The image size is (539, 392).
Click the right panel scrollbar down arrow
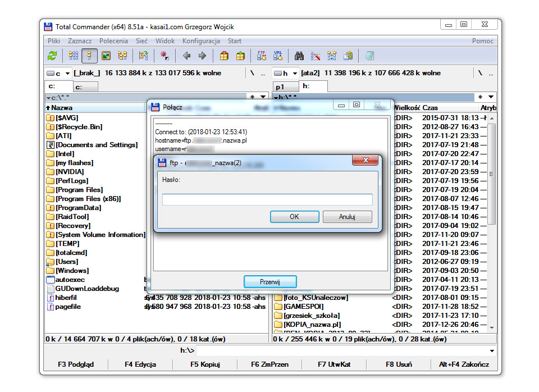pos(492,328)
